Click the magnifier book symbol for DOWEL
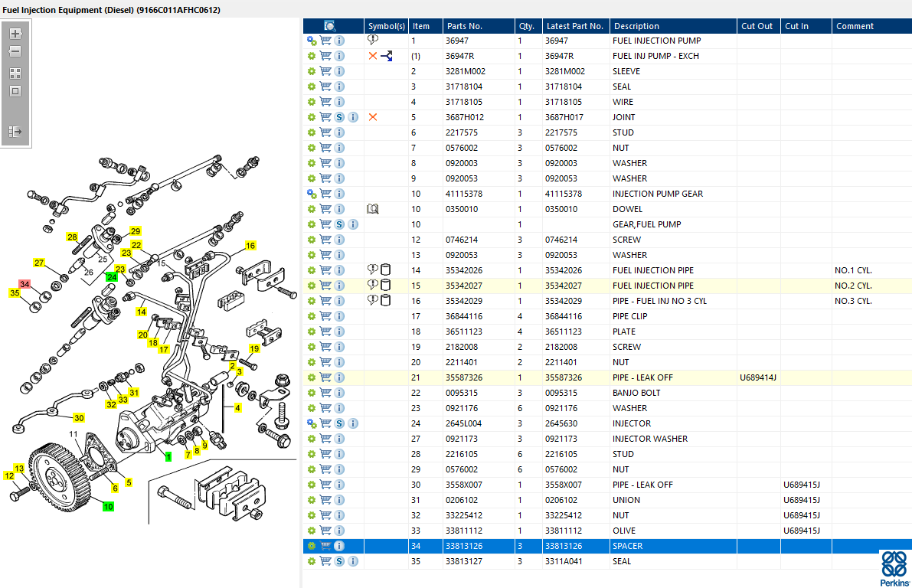The width and height of the screenshot is (912, 588). point(373,209)
